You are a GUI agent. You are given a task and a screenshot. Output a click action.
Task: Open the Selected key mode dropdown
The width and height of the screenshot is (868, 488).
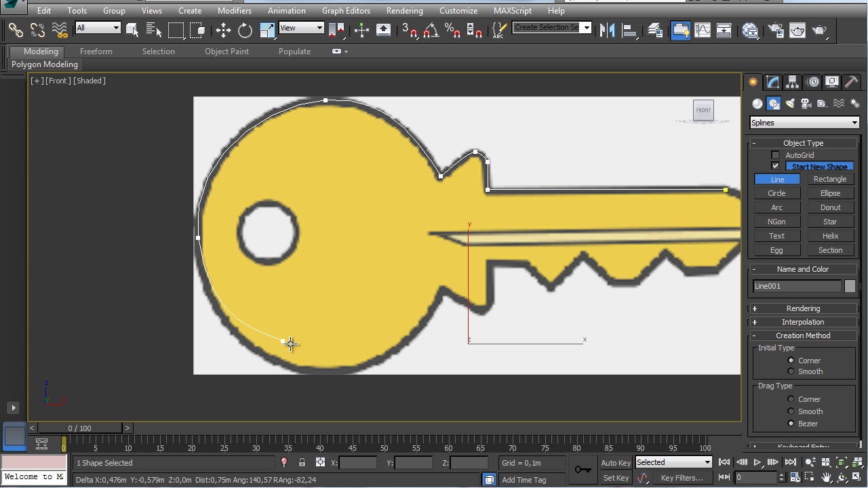[x=673, y=462]
